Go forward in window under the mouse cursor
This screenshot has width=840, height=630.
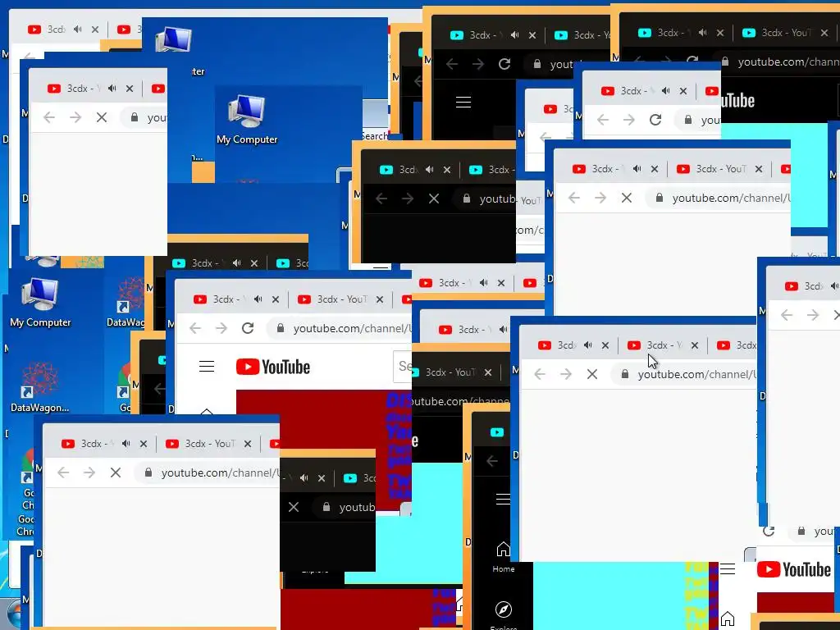[x=566, y=374]
